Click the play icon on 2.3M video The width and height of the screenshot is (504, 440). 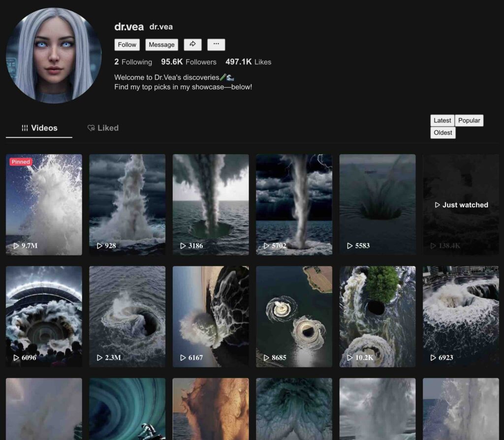100,358
